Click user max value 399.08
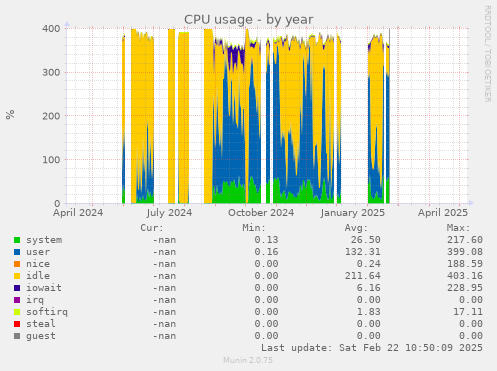Viewport: 497px width, 371px height. tap(465, 252)
